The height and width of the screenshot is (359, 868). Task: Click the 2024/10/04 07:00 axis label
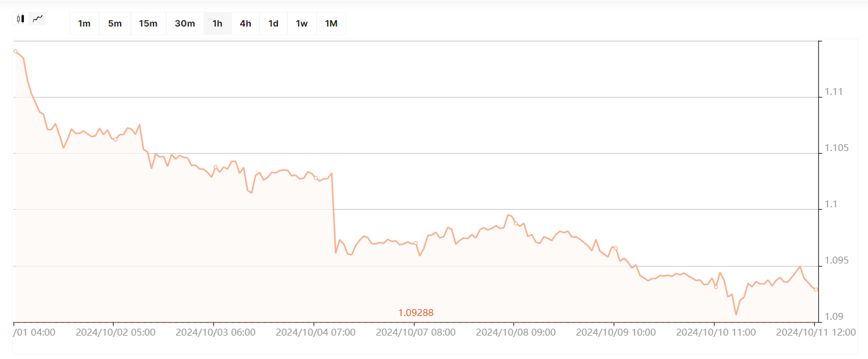coord(315,332)
